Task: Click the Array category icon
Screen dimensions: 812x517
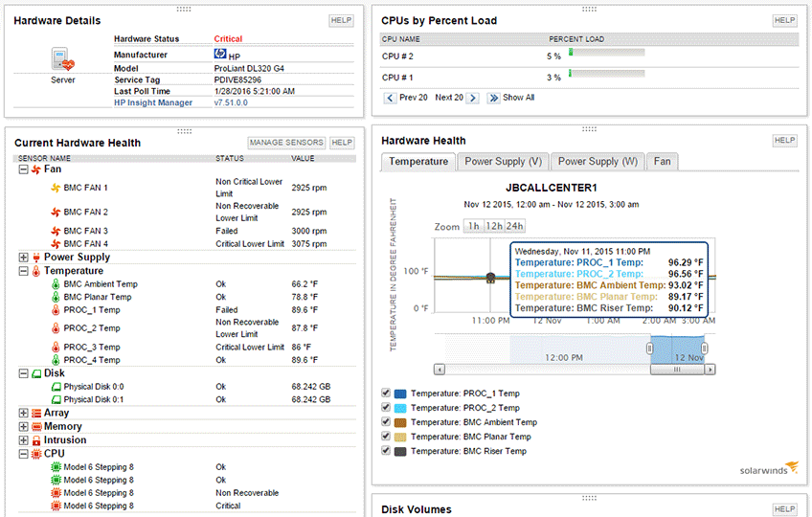Action: pyautogui.click(x=36, y=414)
